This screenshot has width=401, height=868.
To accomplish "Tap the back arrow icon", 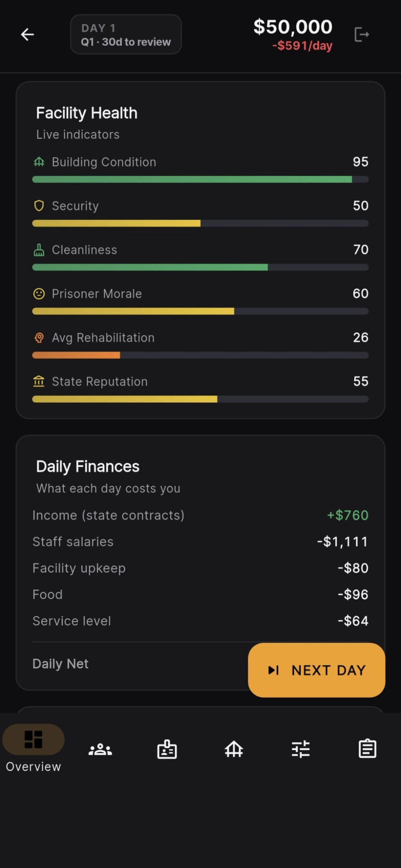I will coord(27,34).
